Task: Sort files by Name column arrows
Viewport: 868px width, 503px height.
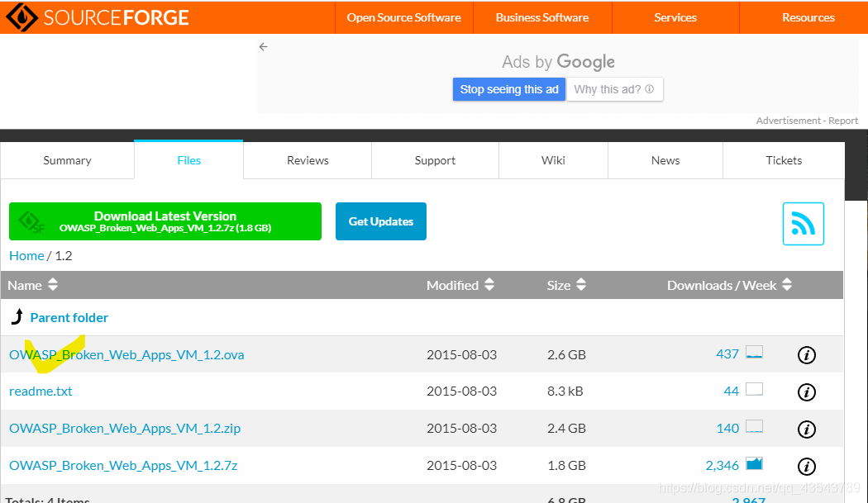Action: (x=53, y=284)
